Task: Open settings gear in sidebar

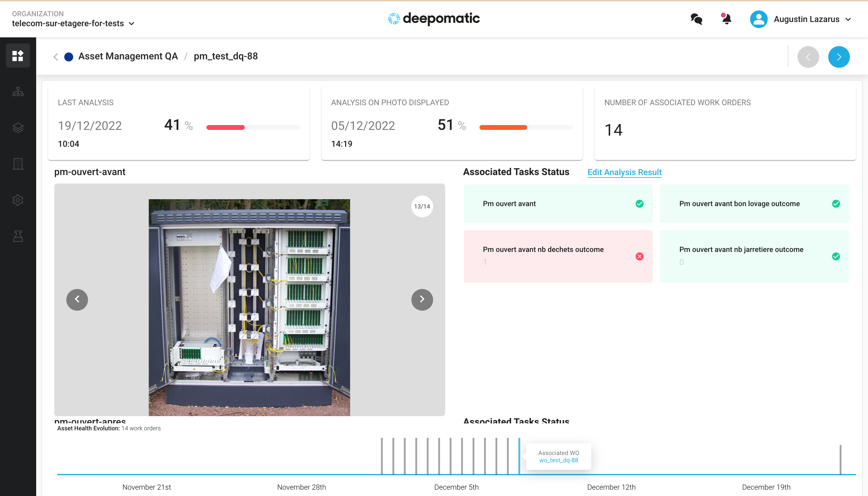Action: coord(18,200)
